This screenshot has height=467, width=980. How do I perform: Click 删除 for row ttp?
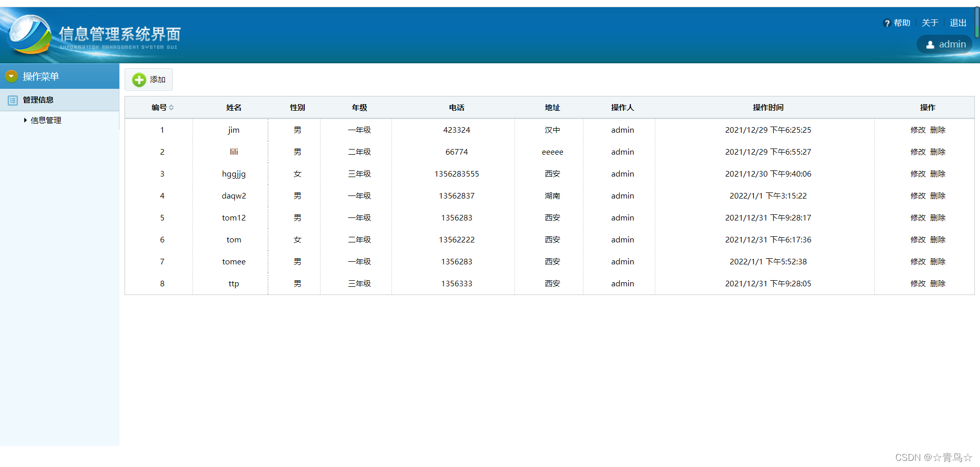(938, 284)
